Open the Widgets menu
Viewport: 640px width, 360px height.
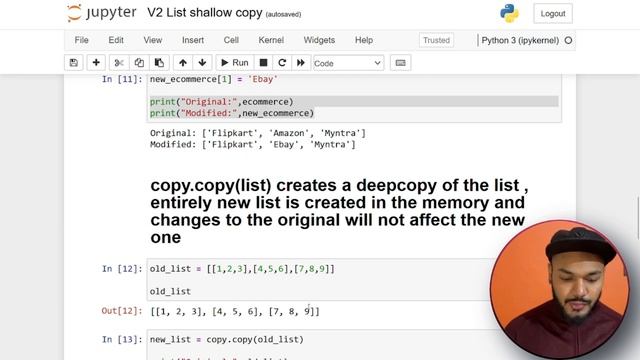(319, 40)
